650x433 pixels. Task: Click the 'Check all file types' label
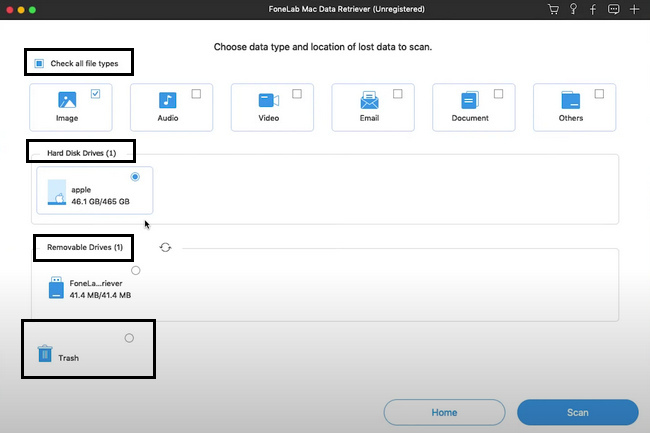(85, 63)
